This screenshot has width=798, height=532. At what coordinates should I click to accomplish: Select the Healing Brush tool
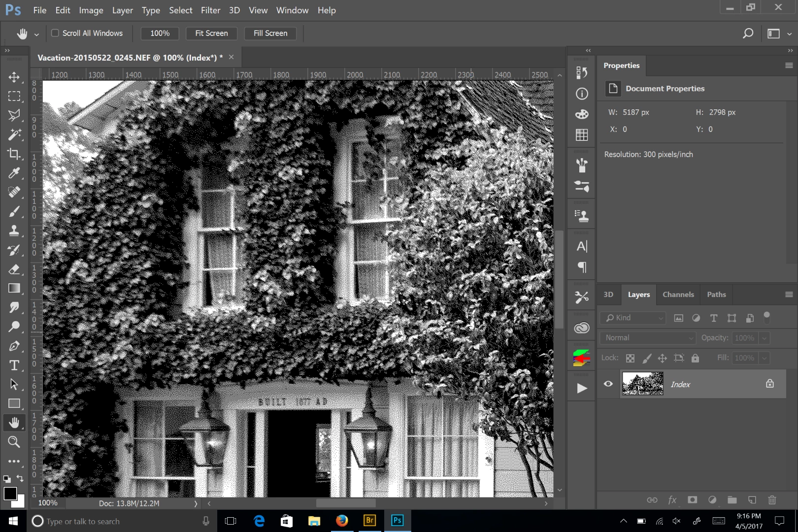14,192
